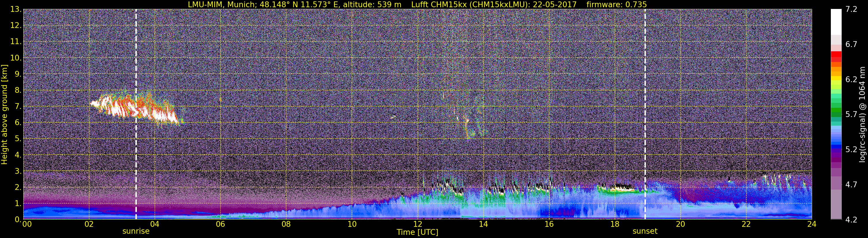Screen dimensions: 868x238
Task: Click the '5.' tick on the height axis
Action: [x=18, y=139]
